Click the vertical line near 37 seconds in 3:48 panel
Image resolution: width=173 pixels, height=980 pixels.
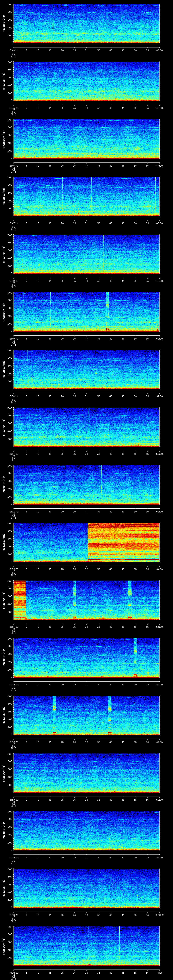tap(103, 251)
